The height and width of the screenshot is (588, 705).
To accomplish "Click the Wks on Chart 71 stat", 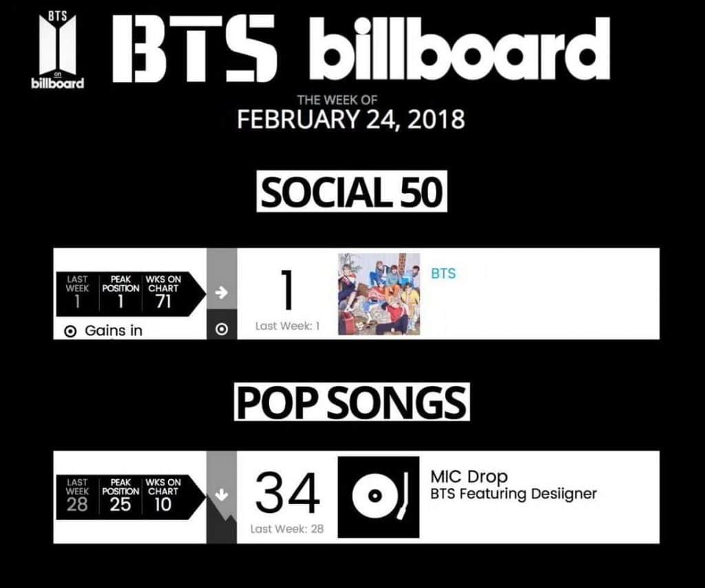I will tap(163, 293).
